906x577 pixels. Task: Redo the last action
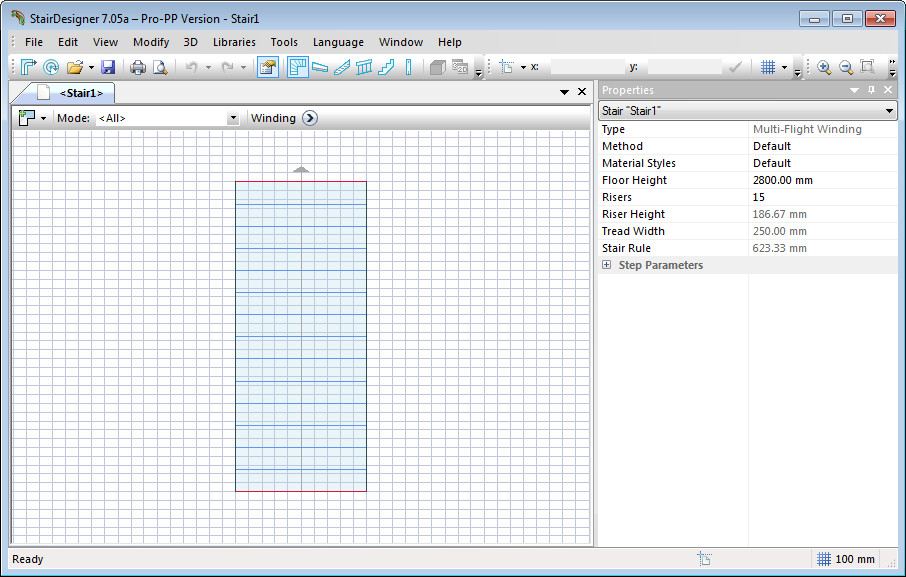(228, 67)
